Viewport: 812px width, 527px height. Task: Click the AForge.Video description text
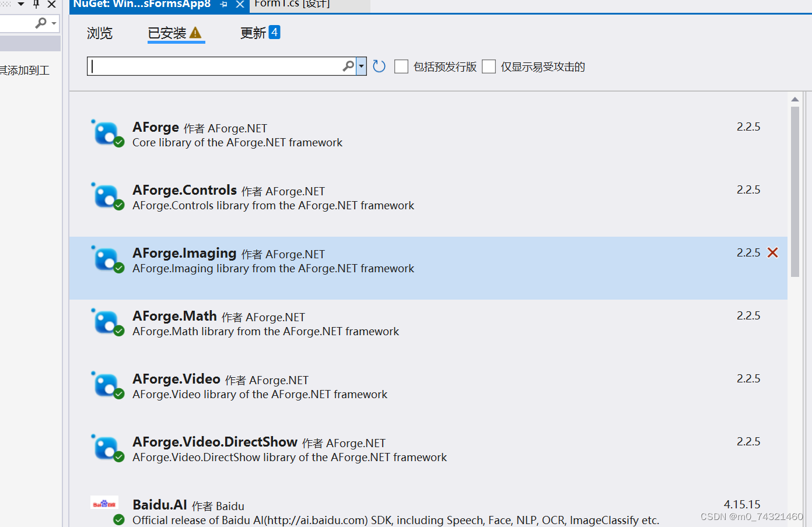(260, 395)
